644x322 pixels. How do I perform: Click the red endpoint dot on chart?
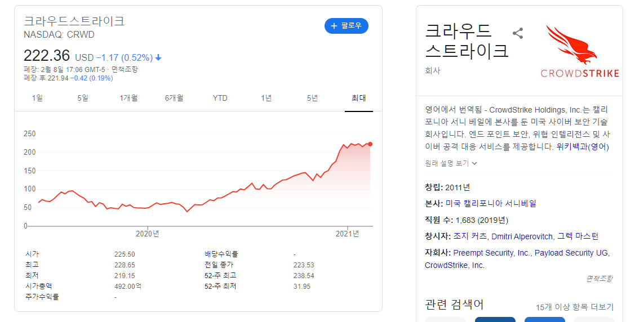(x=370, y=144)
